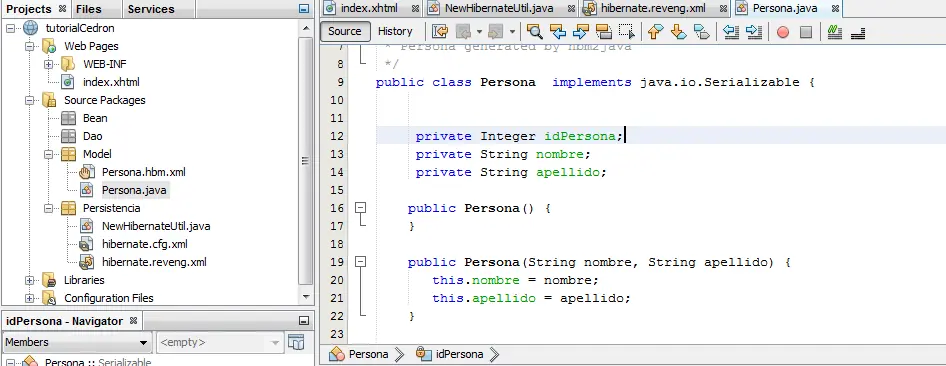This screenshot has height=366, width=946.
Task: Click idPersona breadcrumb in editor
Action: coord(449,355)
